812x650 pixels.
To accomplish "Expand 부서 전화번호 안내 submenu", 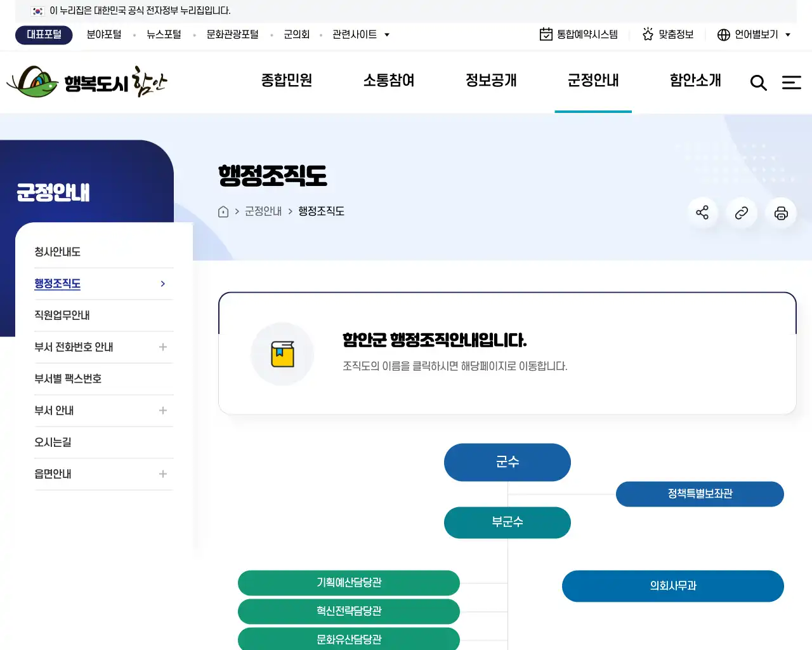I will pos(163,347).
